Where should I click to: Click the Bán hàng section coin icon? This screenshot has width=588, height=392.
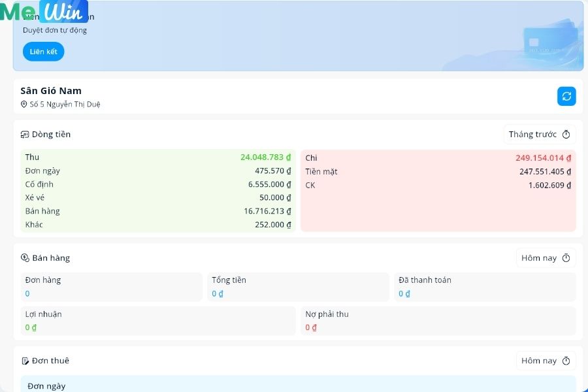[25, 258]
